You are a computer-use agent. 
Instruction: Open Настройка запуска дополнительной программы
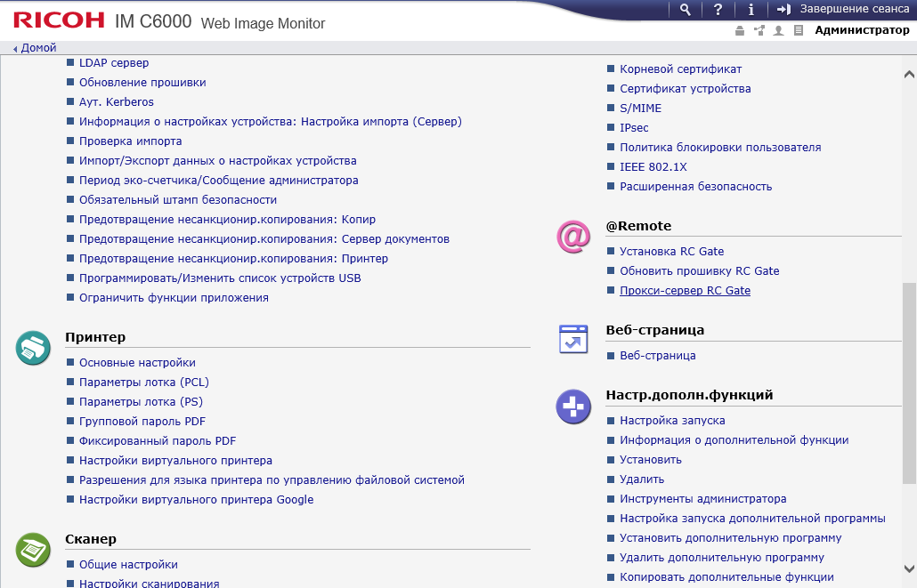click(752, 519)
